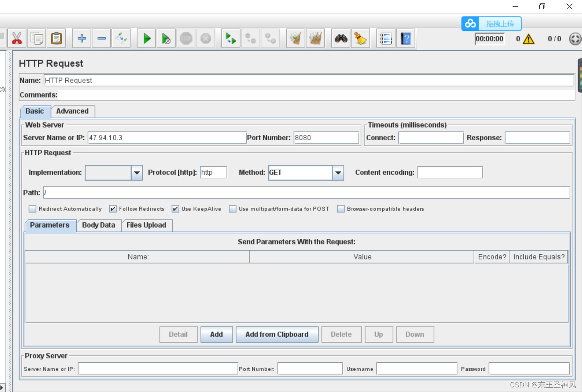Click Start no pauses toolbar icon

pos(166,39)
